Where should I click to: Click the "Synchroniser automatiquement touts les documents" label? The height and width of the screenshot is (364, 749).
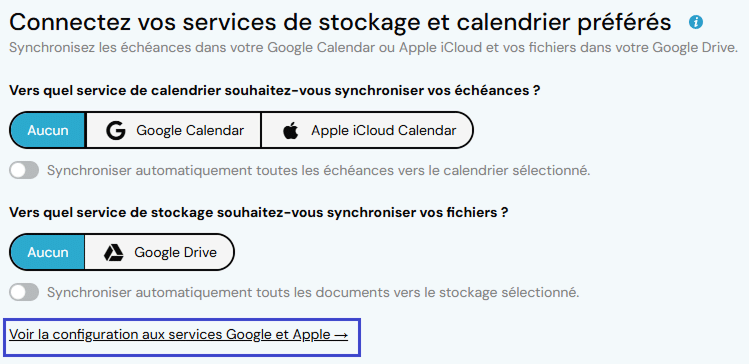(313, 292)
